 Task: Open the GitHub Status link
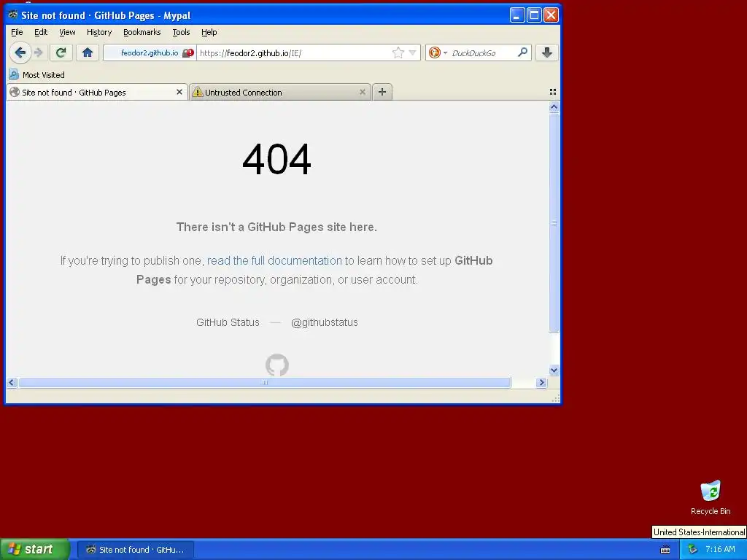tap(228, 322)
